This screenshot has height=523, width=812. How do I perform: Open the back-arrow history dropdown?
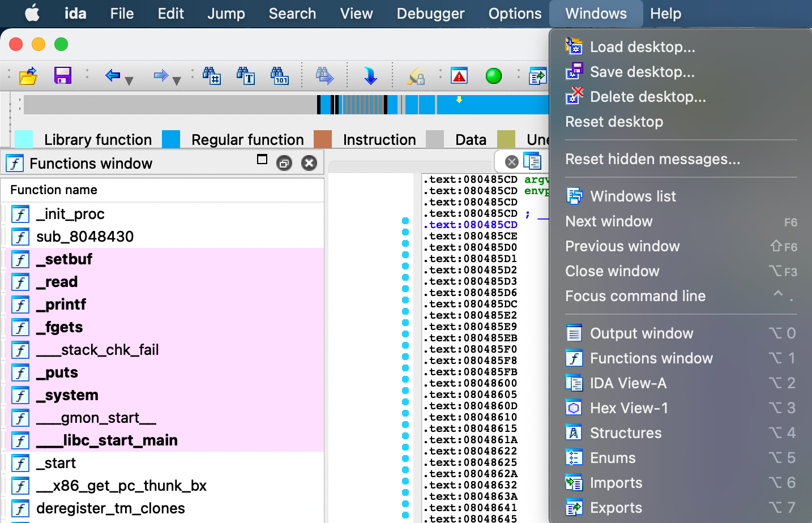pos(129,81)
